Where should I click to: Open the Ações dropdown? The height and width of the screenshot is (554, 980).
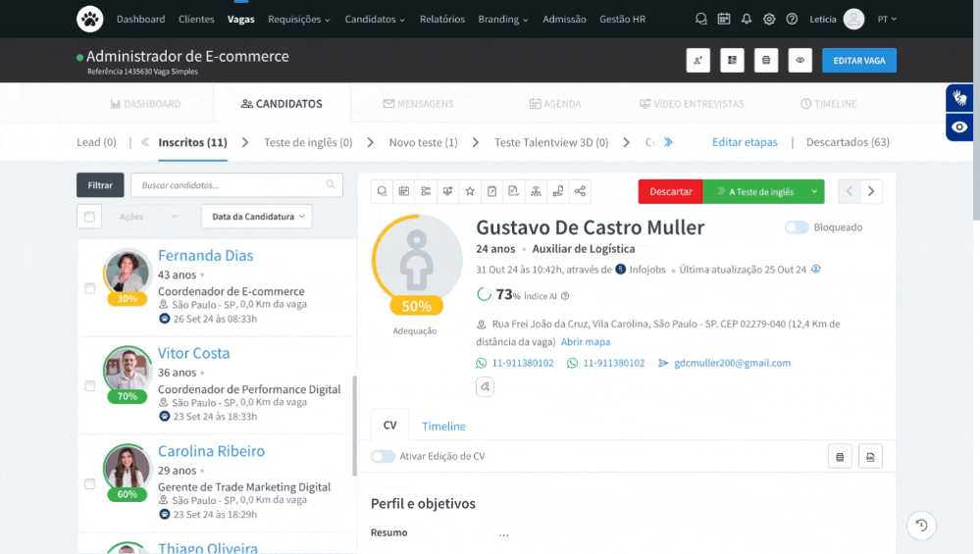pyautogui.click(x=149, y=216)
